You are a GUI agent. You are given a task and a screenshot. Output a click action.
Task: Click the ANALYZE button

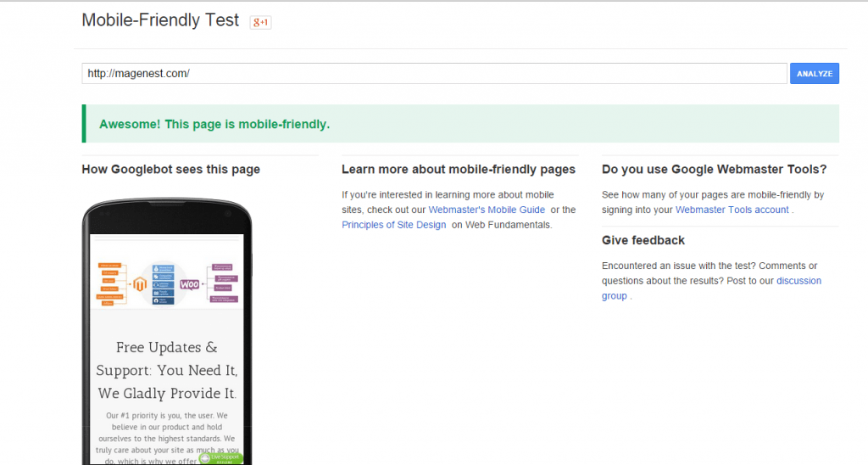pyautogui.click(x=815, y=74)
